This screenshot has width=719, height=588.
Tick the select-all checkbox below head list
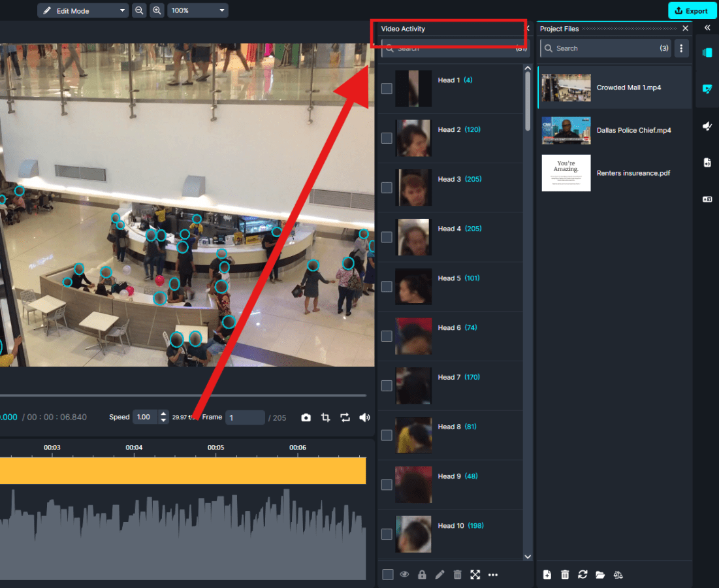pyautogui.click(x=388, y=574)
